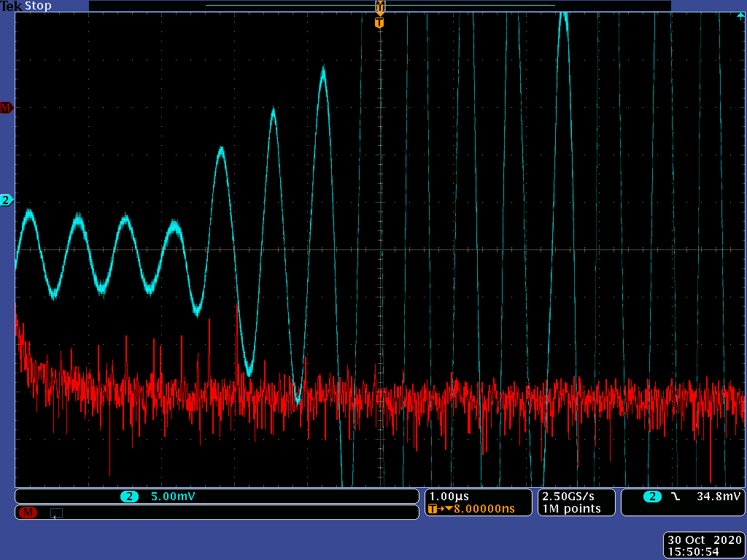Viewport: 747px width, 560px height.
Task: Click the waveform record overview bar at top
Action: point(379,6)
